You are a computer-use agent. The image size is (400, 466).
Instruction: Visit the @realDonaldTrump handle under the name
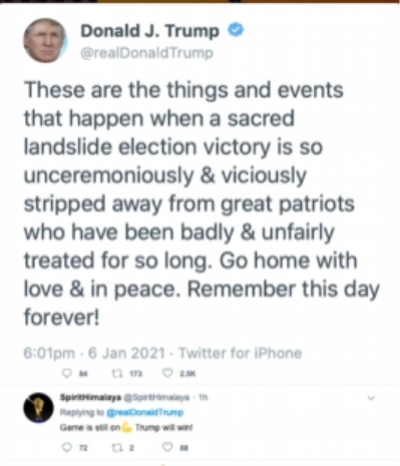click(147, 53)
